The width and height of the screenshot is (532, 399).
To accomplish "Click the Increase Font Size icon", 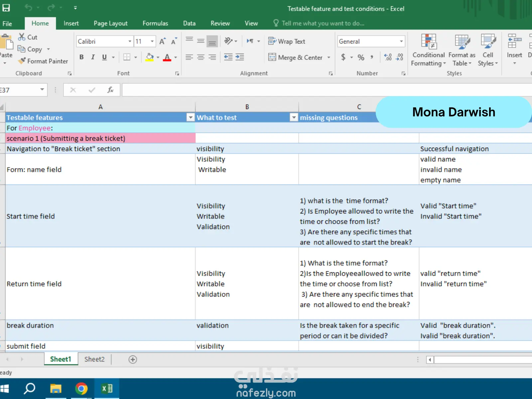I will 162,41.
